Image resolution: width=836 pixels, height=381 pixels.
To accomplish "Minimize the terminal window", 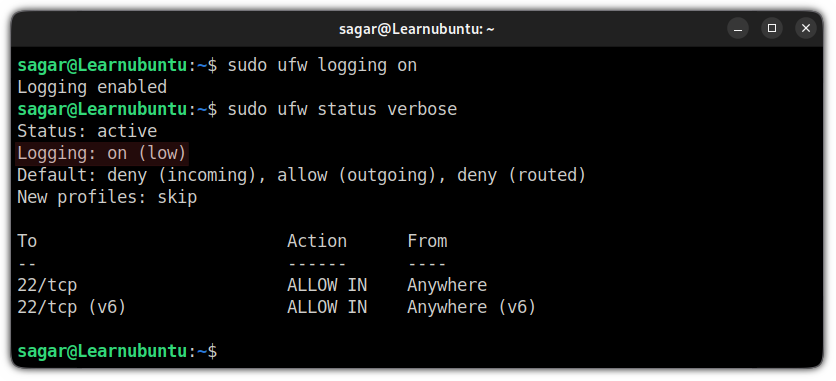I will (738, 28).
